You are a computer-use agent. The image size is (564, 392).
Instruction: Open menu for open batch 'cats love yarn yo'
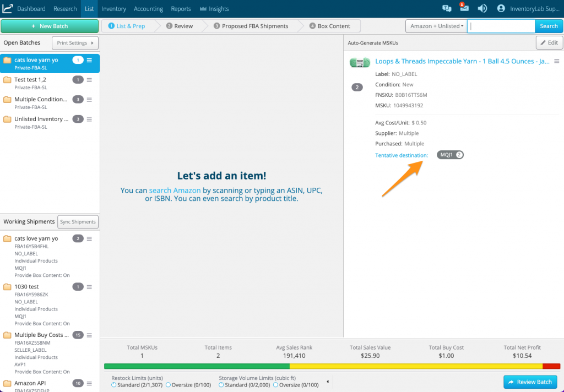point(89,61)
